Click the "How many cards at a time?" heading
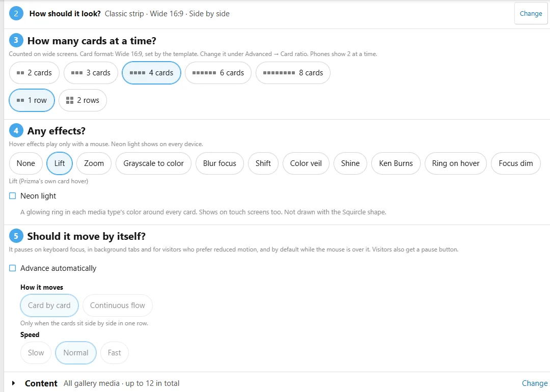Image resolution: width=550 pixels, height=392 pixels. (x=92, y=41)
